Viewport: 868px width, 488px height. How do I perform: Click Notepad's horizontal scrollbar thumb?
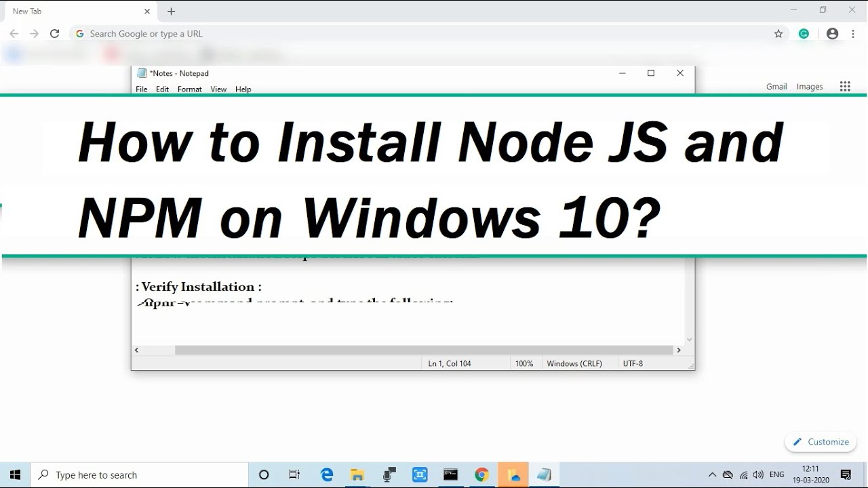coord(424,350)
